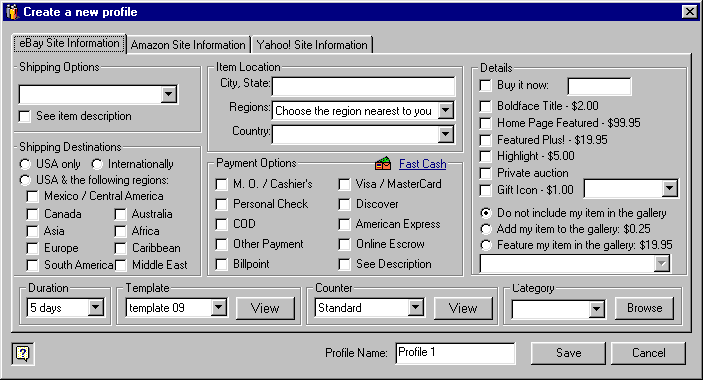The width and height of the screenshot is (703, 380).
Task: Click View button next to Counter
Action: [463, 308]
